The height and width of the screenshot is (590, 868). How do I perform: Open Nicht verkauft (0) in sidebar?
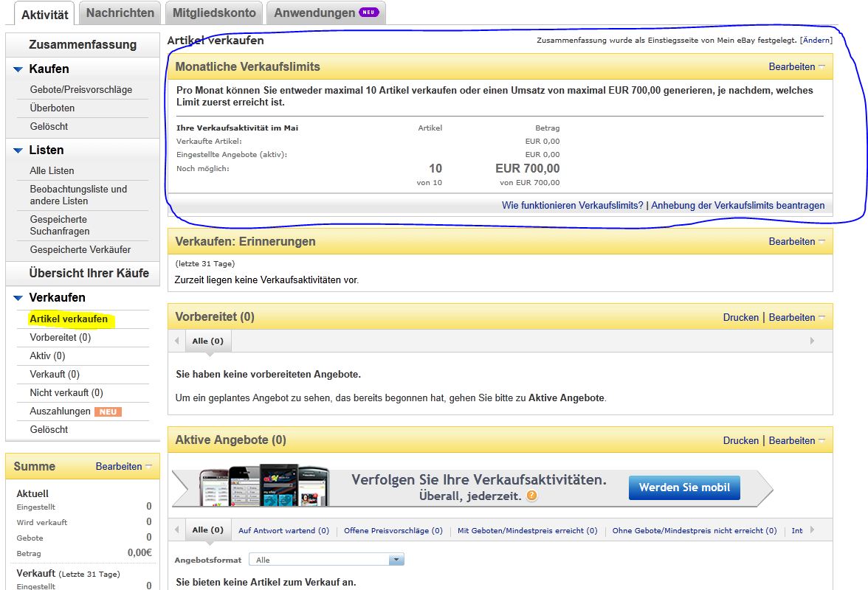66,392
